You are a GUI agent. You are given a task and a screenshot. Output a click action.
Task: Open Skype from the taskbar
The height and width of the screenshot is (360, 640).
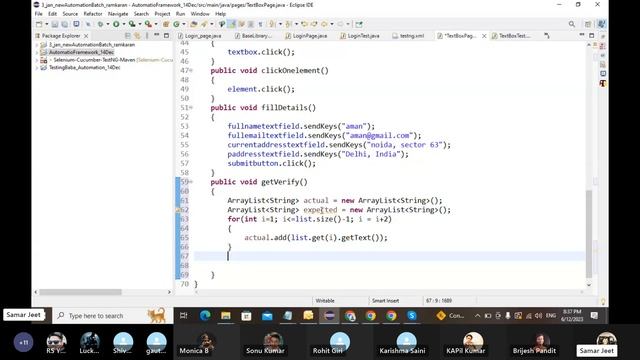412,316
